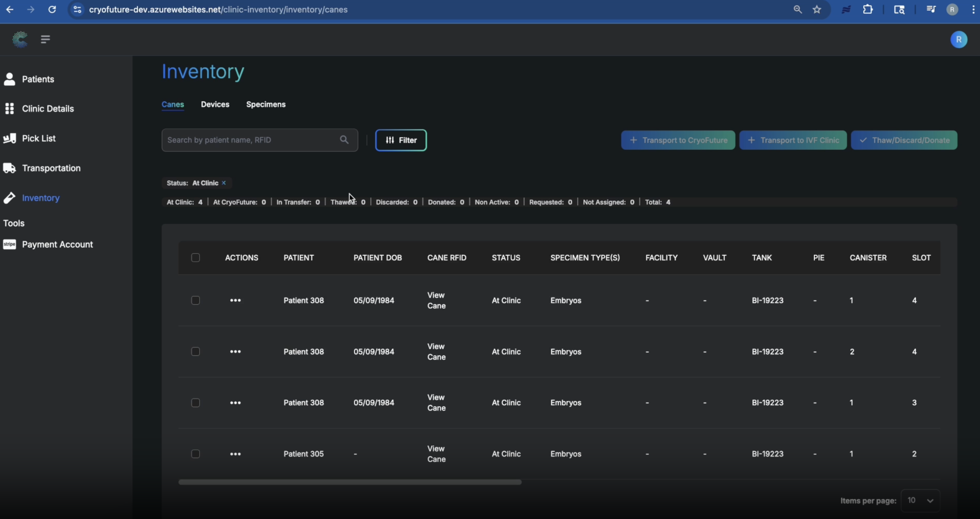Check the first Patient 308 row checkbox
Viewport: 980px width, 519px height.
tap(195, 300)
